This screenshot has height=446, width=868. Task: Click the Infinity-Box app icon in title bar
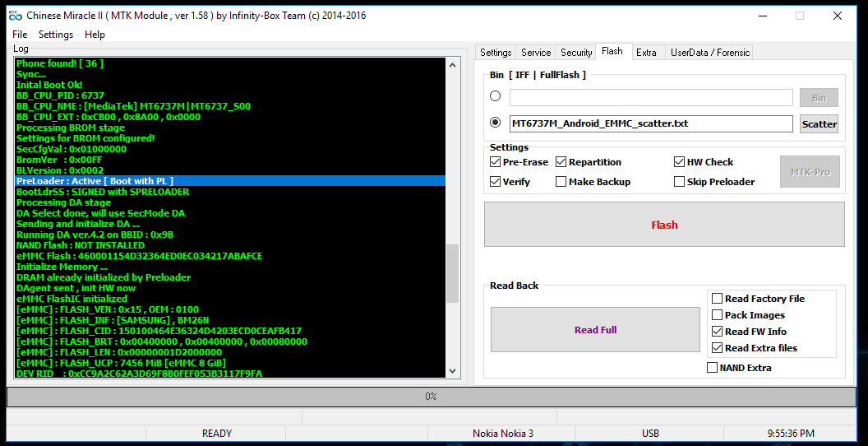pyautogui.click(x=16, y=16)
